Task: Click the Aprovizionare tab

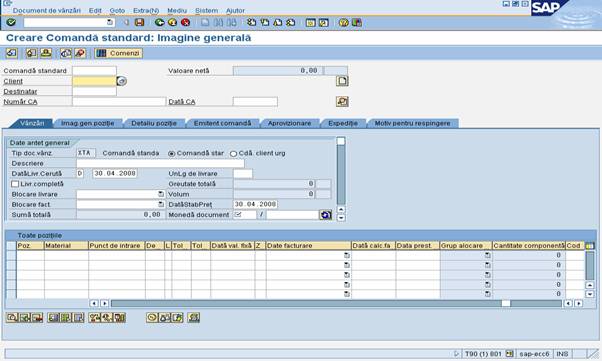Action: [x=289, y=123]
